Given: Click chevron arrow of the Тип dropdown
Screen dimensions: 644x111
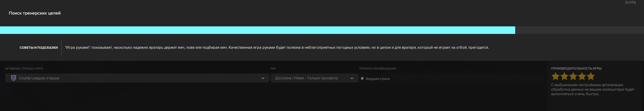Looking at the screenshot, I should 352,78.
